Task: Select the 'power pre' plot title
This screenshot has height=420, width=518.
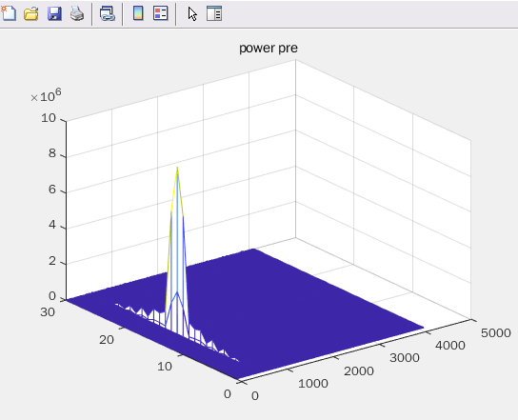Action: [x=269, y=49]
